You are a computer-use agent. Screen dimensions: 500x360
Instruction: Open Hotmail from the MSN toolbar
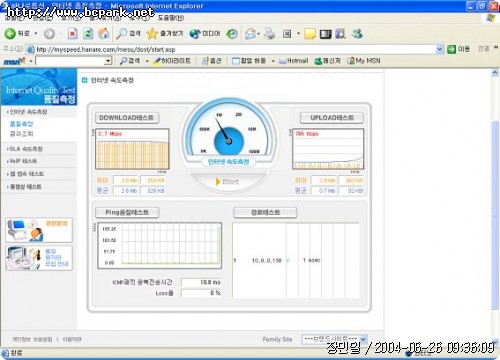(x=294, y=61)
